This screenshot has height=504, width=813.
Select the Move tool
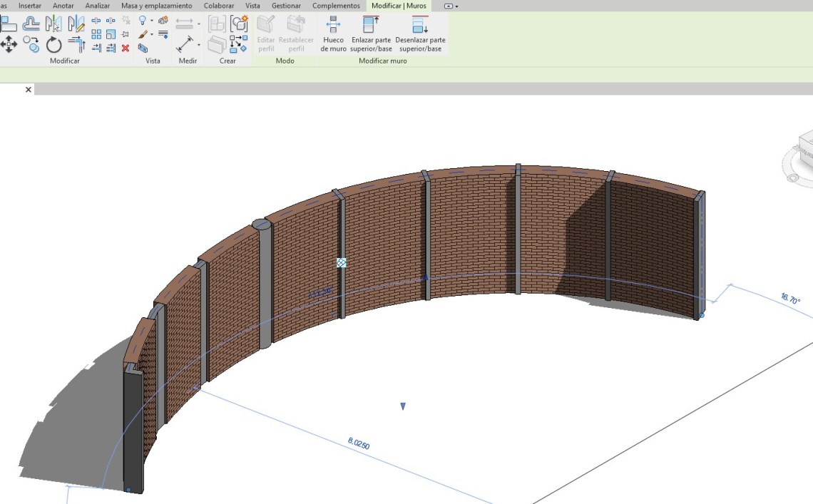[9, 46]
